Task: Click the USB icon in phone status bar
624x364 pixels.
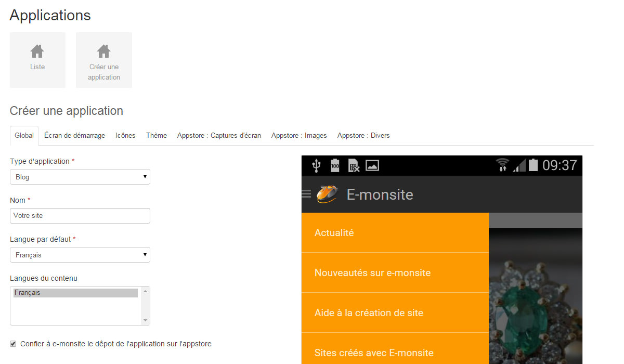Action: 316,166
